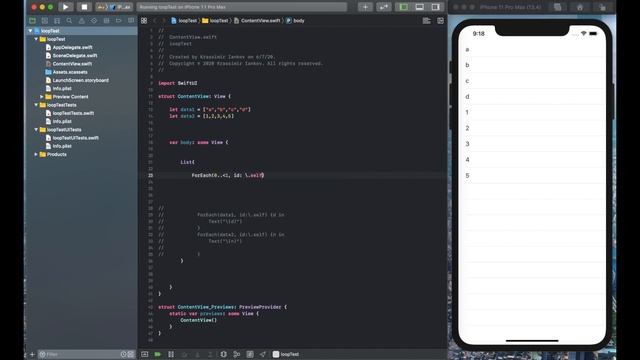The width and height of the screenshot is (640, 360).
Task: Toggle the inspectors panel visibility
Action: [x=436, y=7]
